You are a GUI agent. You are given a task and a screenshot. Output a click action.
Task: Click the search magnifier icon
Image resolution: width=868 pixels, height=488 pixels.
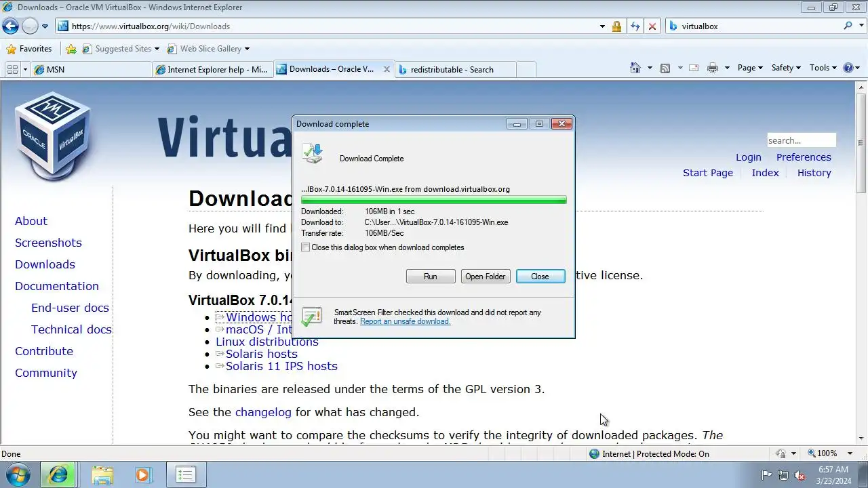(848, 26)
